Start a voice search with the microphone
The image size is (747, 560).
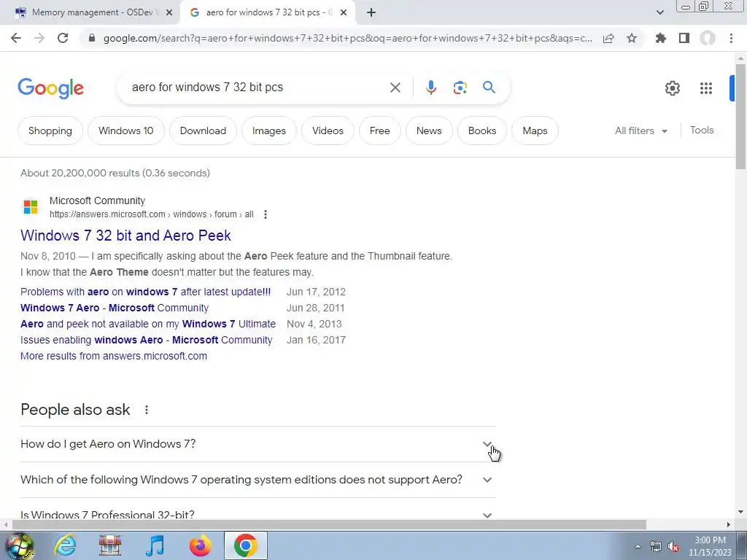coord(430,87)
